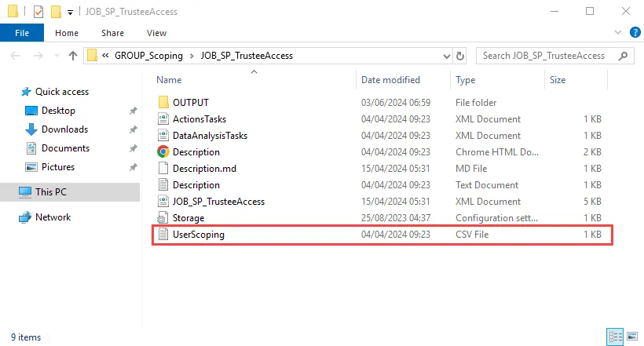Select the ActionsTasks XML file icon

(x=163, y=119)
